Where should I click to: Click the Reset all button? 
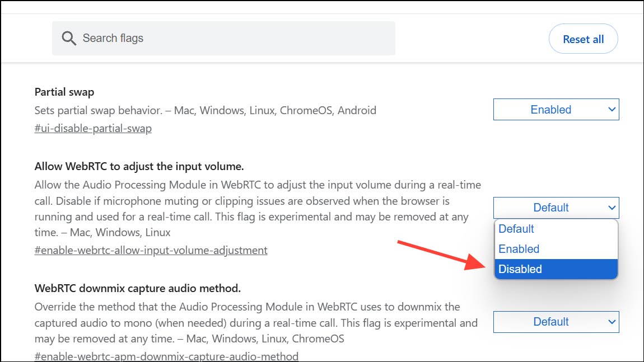click(x=583, y=38)
